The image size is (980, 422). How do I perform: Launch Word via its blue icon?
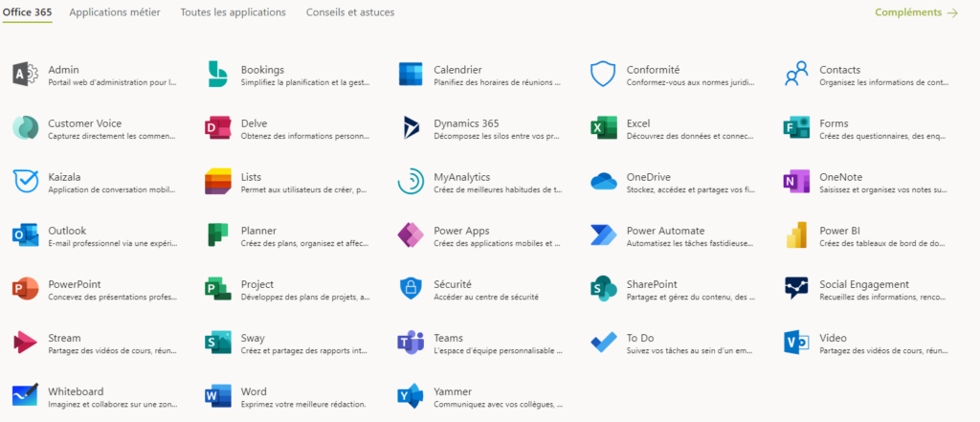[x=218, y=396]
